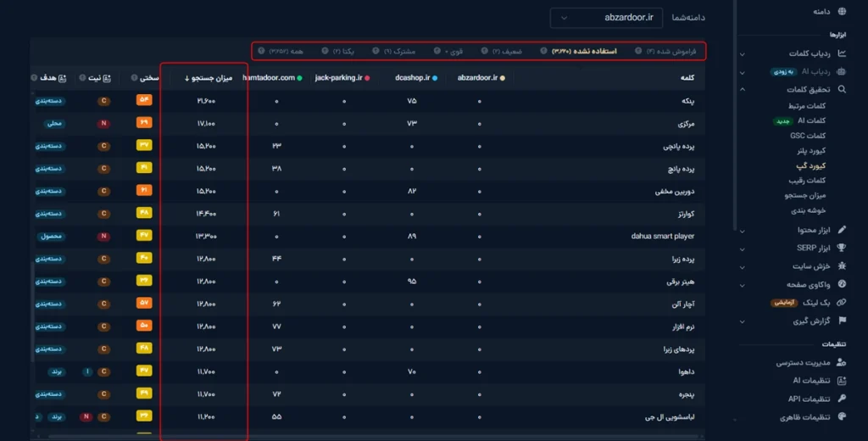This screenshot has height=441, width=868.
Task: Switch to the فراموش شده tab
Action: (671, 51)
